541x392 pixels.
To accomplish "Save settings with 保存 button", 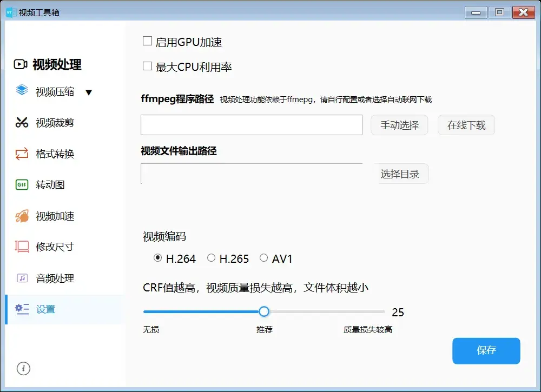I will (486, 350).
